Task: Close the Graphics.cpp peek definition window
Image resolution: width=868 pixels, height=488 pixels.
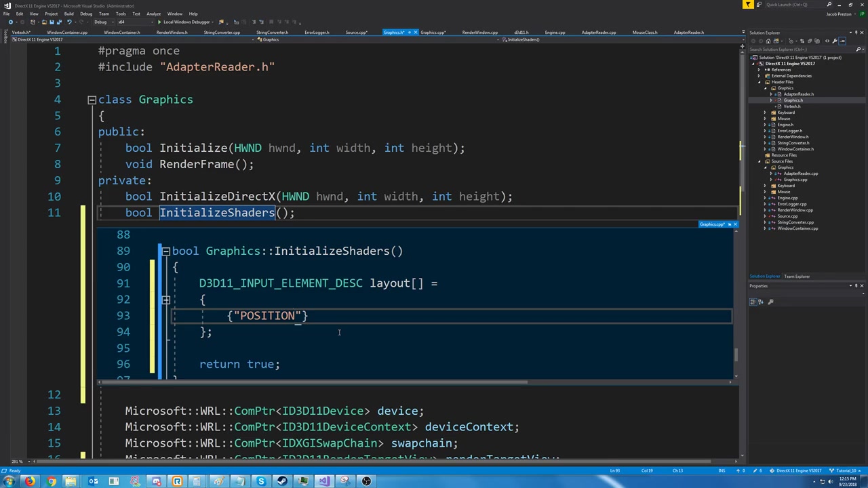Action: point(735,224)
